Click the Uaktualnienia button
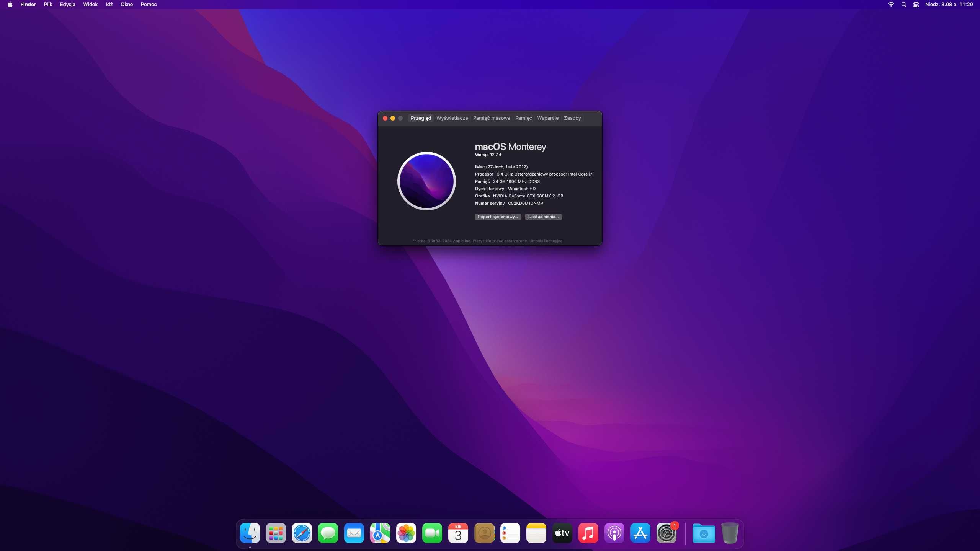980x551 pixels. point(543,217)
